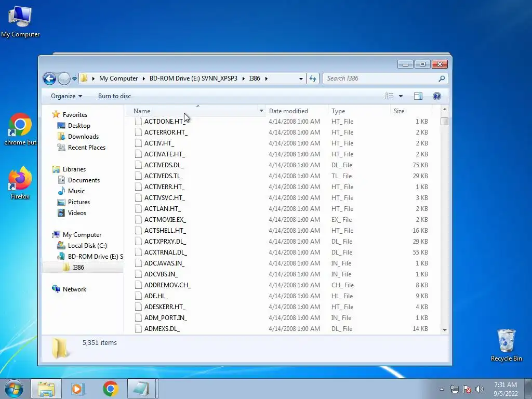Image resolution: width=532 pixels, height=399 pixels.
Task: Open the Action Center flag icon
Action: (x=467, y=389)
